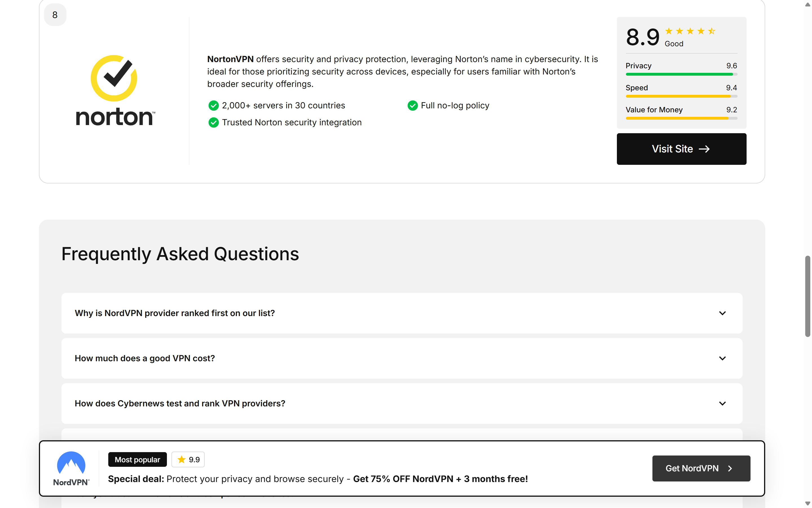Click the green check beside 'Trusted Norton security integration'
This screenshot has width=812, height=508.
213,123
